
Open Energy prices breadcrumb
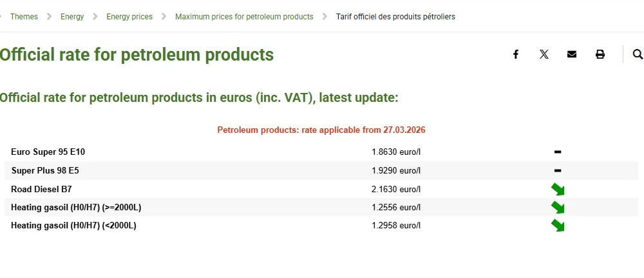click(x=129, y=17)
